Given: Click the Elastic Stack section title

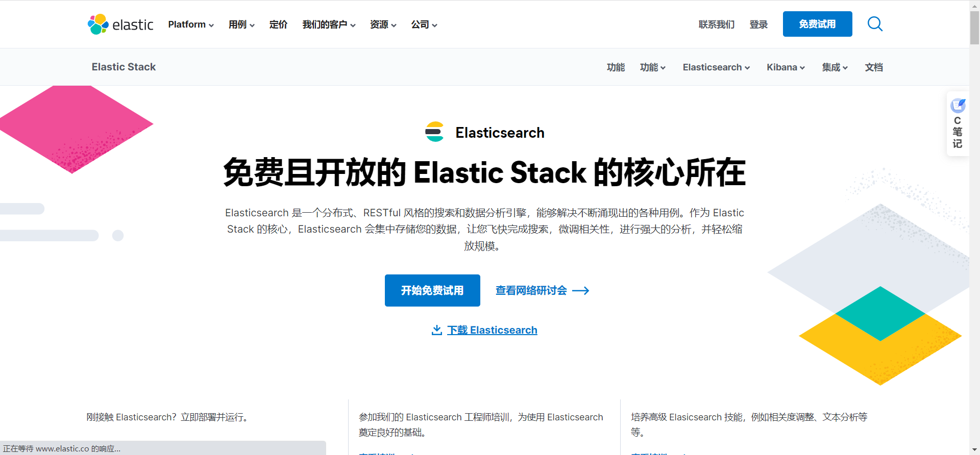Looking at the screenshot, I should 124,67.
